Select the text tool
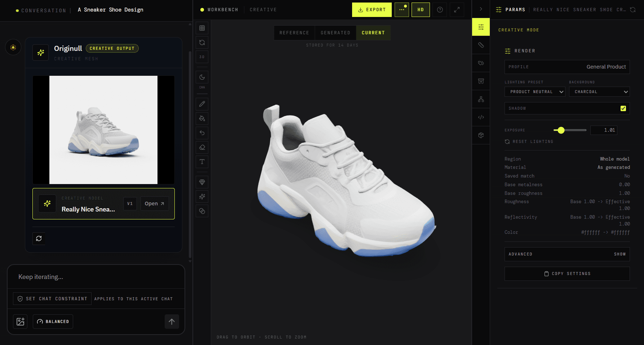The image size is (644, 345). click(202, 162)
